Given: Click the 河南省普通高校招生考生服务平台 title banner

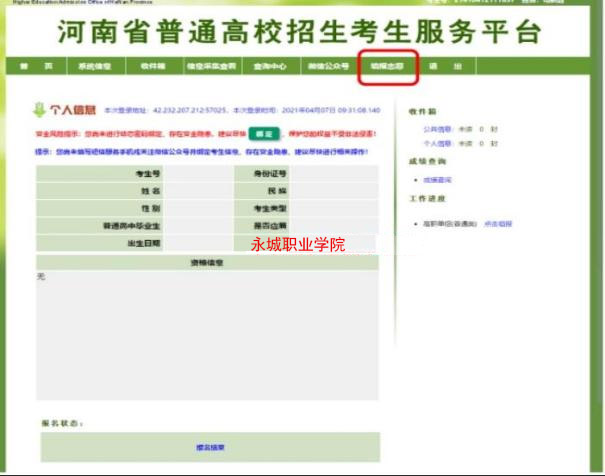Looking at the screenshot, I should tap(300, 30).
